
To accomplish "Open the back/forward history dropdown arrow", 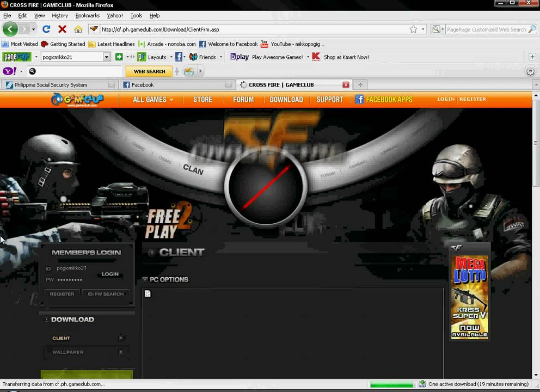I will pos(33,29).
